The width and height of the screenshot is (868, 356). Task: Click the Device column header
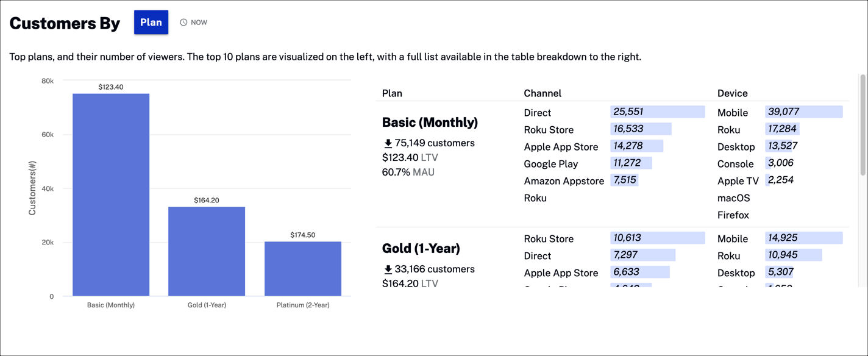(x=732, y=93)
